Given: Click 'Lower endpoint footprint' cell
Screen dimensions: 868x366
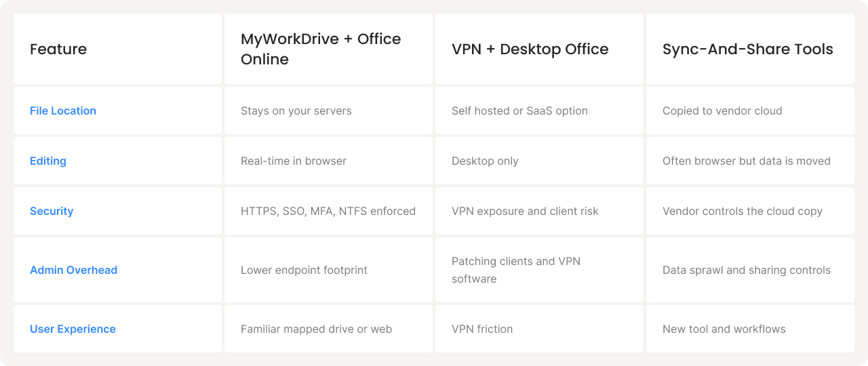Looking at the screenshot, I should [x=304, y=270].
